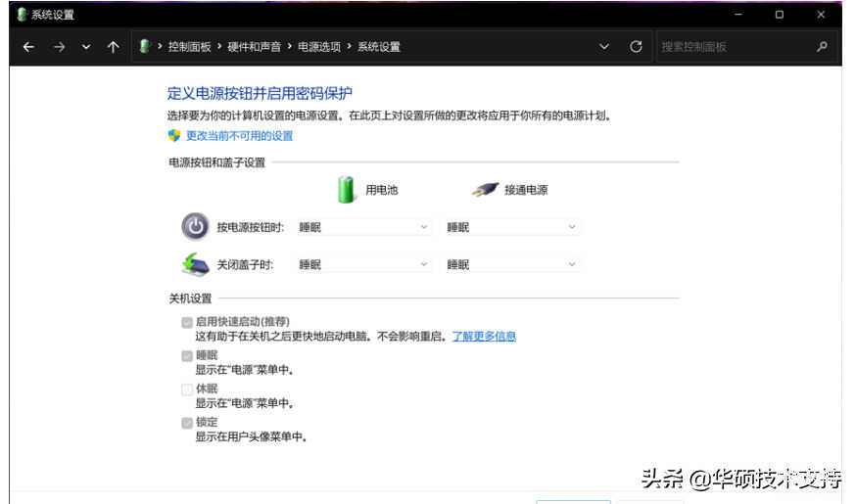The width and height of the screenshot is (856, 504).
Task: Click breadcrumb chevron after 硬件和声音
Action: tap(289, 46)
